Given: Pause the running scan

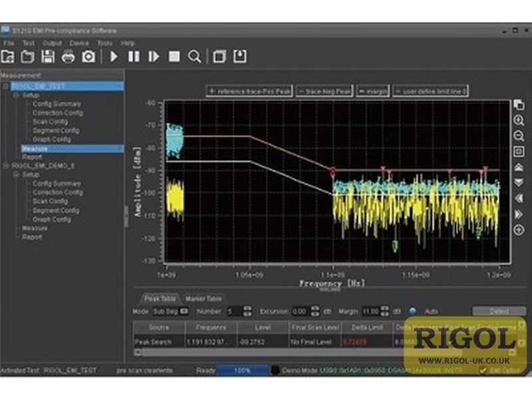Looking at the screenshot, I should click(x=134, y=57).
